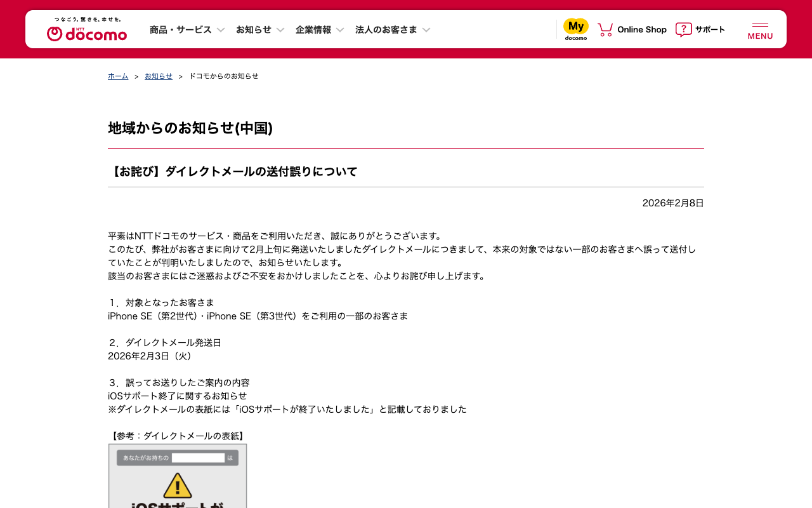Open the 法人のお客さま menu
812x508 pixels.
point(386,30)
